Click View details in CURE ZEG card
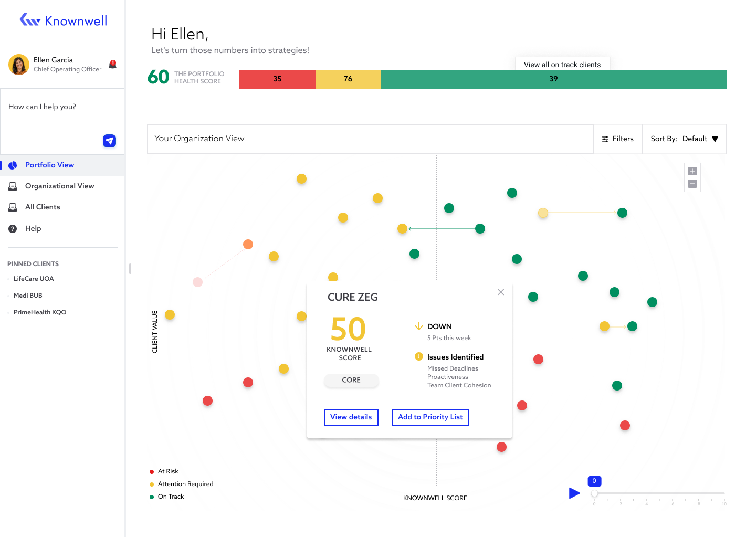Viewport: 756px width, 538px height. (351, 417)
